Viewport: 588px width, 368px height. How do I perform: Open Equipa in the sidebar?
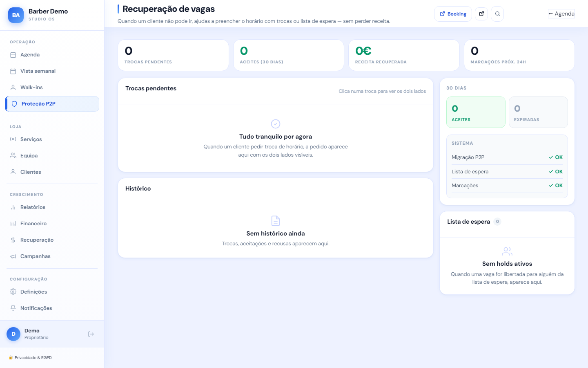(x=52, y=155)
